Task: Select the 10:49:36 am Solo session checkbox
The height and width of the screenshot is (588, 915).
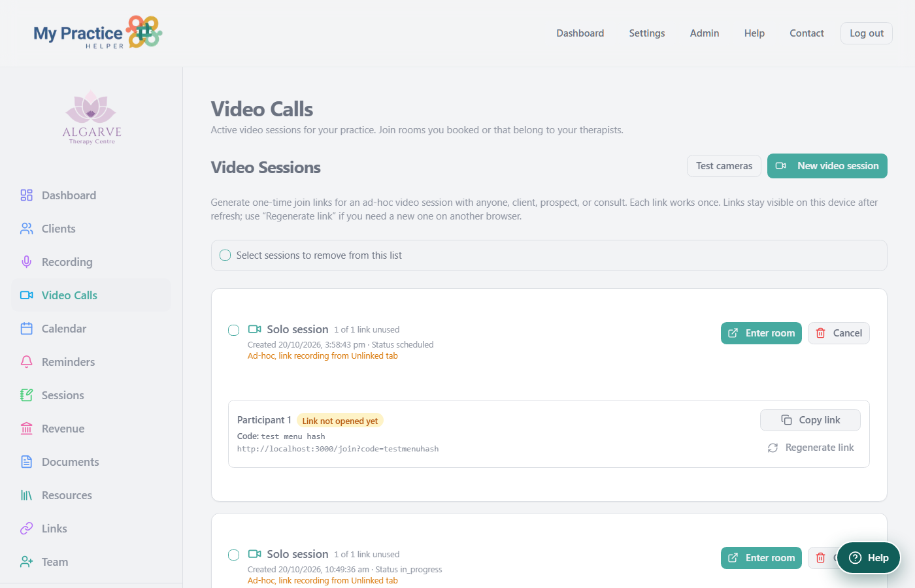Action: [x=233, y=555]
